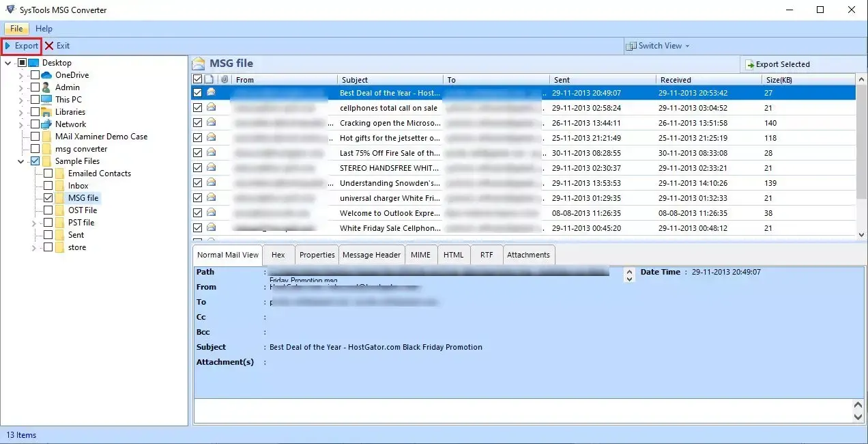868x444 pixels.
Task: Switch to the Message Header tab
Action: [371, 255]
